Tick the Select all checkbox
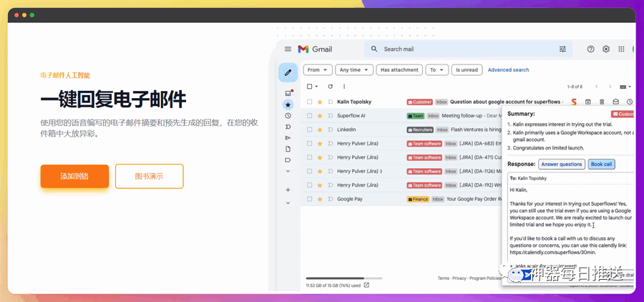This screenshot has height=302, width=644. (x=310, y=87)
